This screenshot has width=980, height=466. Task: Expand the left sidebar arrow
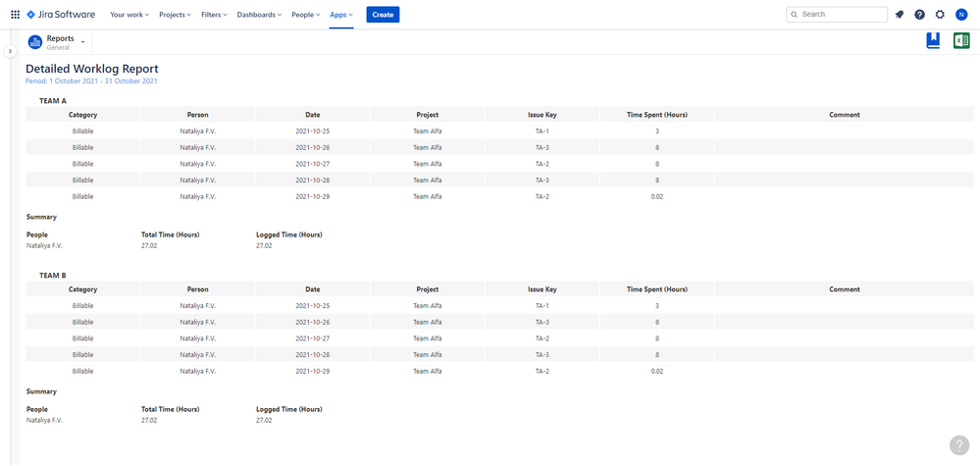coord(10,51)
